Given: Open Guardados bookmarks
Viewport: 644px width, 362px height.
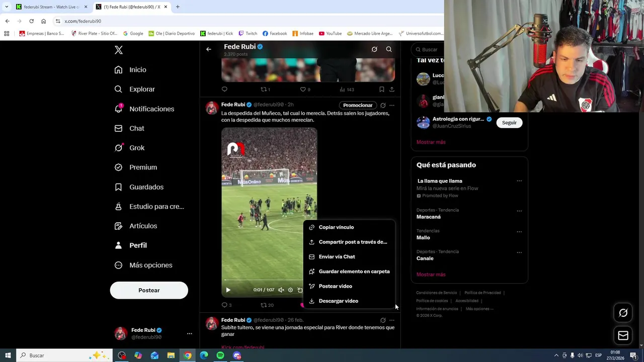Looking at the screenshot, I should [139, 187].
